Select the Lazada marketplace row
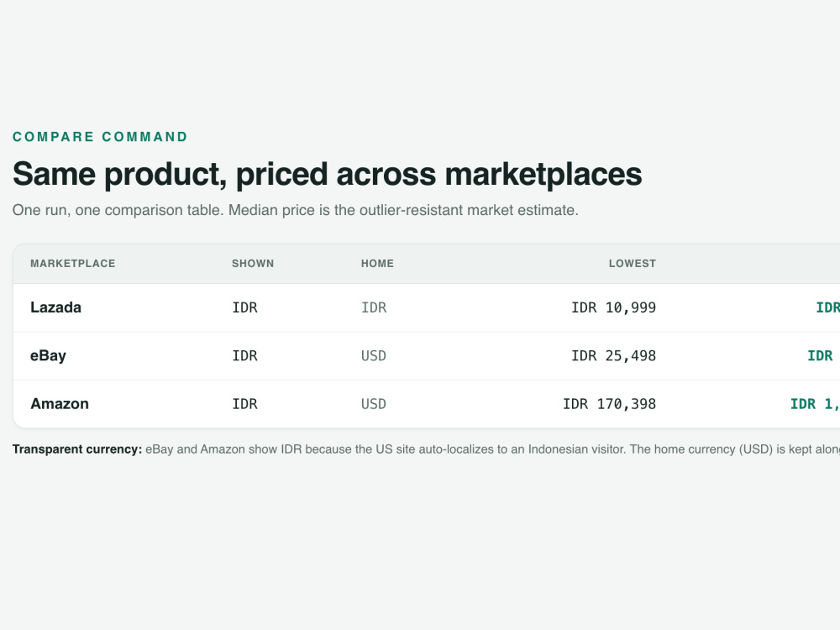 point(427,307)
